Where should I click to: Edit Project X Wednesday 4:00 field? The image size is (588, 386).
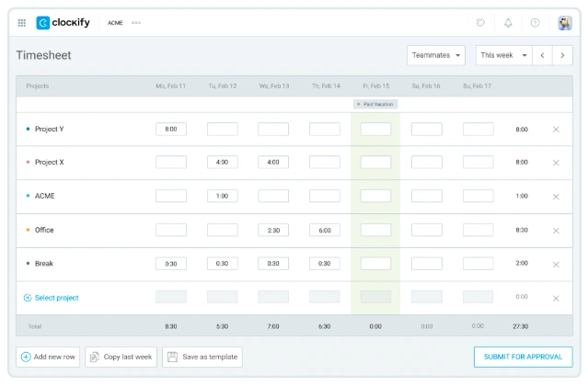(x=273, y=162)
